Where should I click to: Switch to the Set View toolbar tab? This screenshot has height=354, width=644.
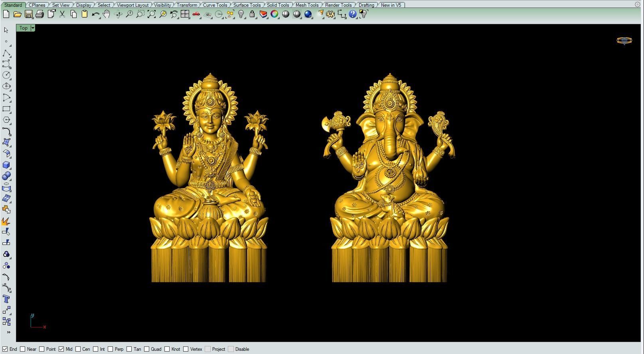click(61, 5)
